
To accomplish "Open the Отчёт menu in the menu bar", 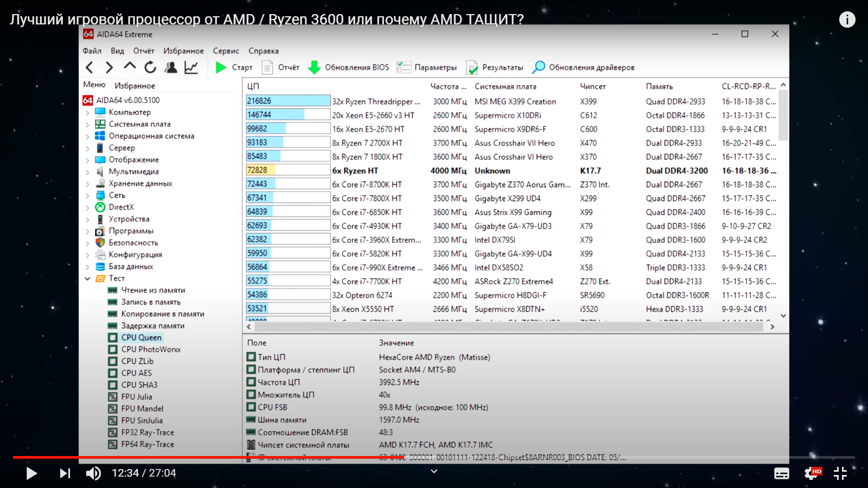I will [144, 51].
